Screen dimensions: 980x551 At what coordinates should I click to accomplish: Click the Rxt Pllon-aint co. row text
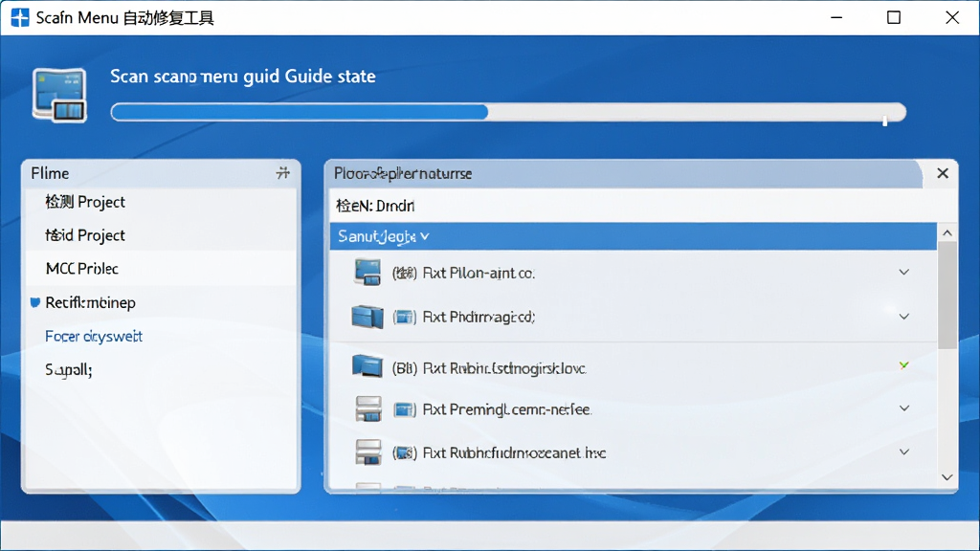(479, 273)
